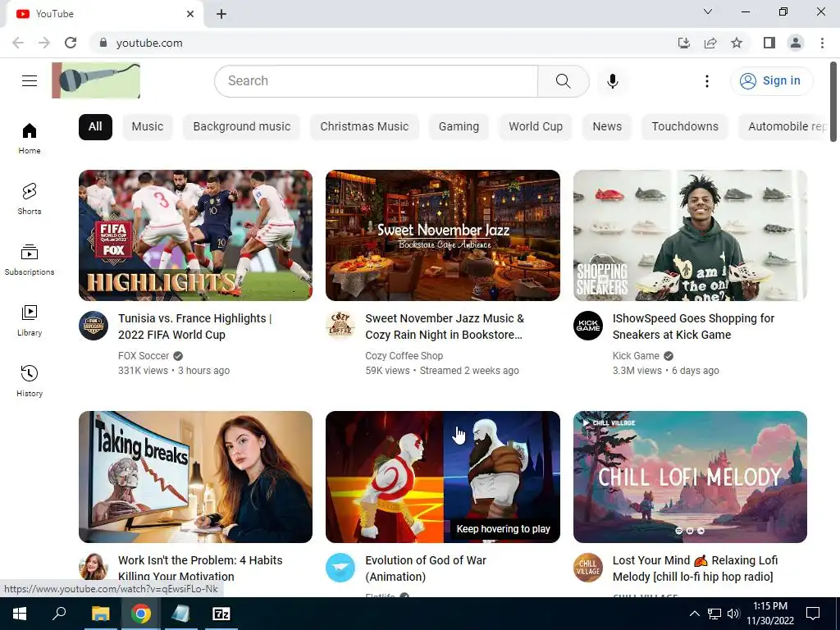The image size is (840, 630).
Task: Click the Chill Village channel avatar
Action: coord(588,568)
